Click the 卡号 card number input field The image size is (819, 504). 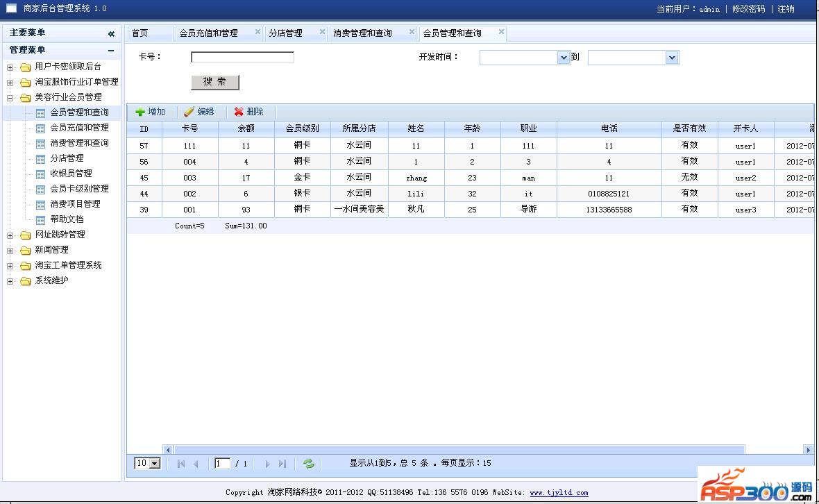click(x=242, y=57)
